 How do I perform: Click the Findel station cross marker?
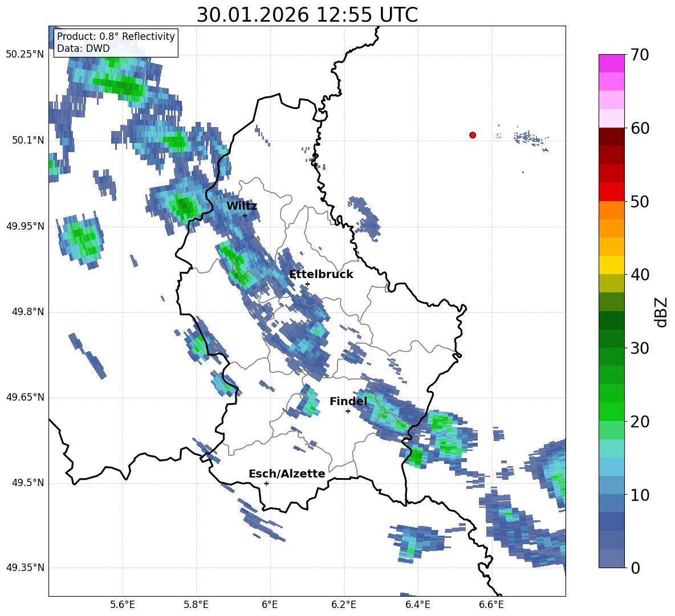348,411
